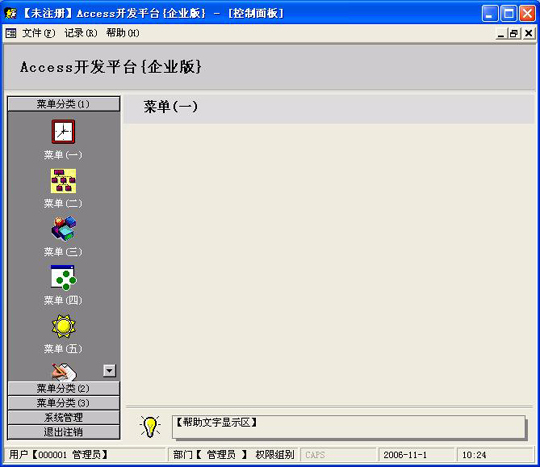Restore the inner 控制面板 window

(x=513, y=33)
